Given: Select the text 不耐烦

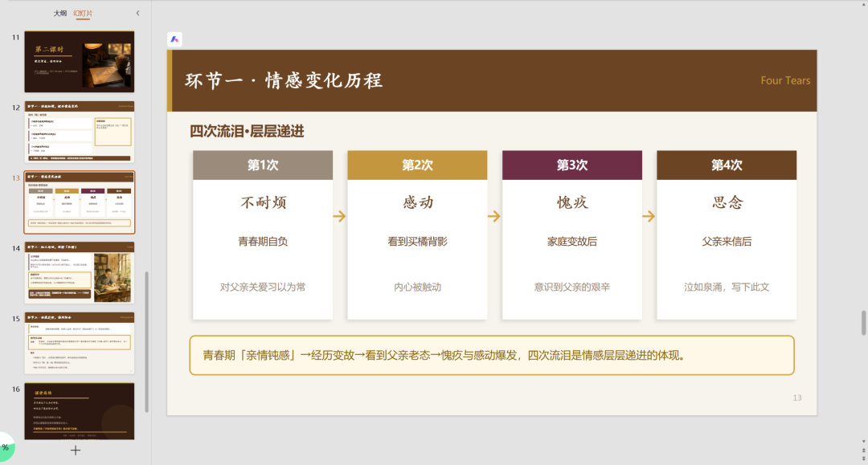Looking at the screenshot, I should 263,203.
